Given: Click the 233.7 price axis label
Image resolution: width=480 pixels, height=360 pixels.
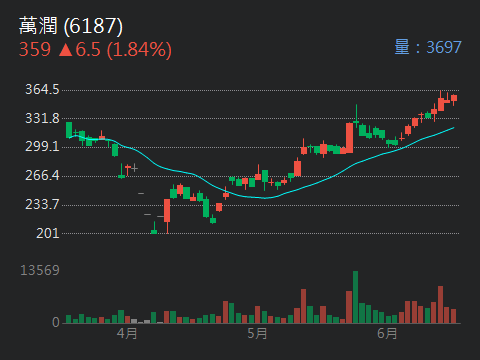Looking at the screenshot, I should pyautogui.click(x=42, y=204).
